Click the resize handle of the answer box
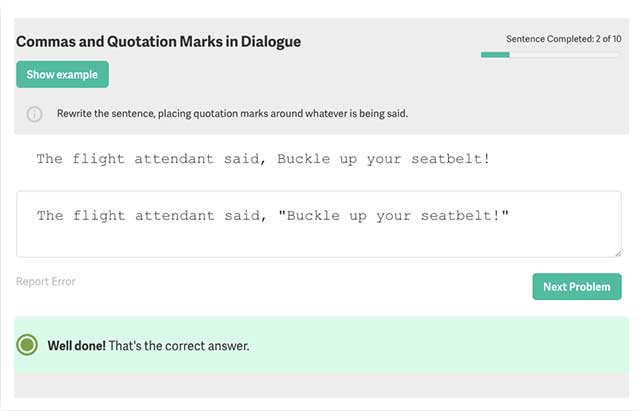The height and width of the screenshot is (411, 640). click(616, 252)
